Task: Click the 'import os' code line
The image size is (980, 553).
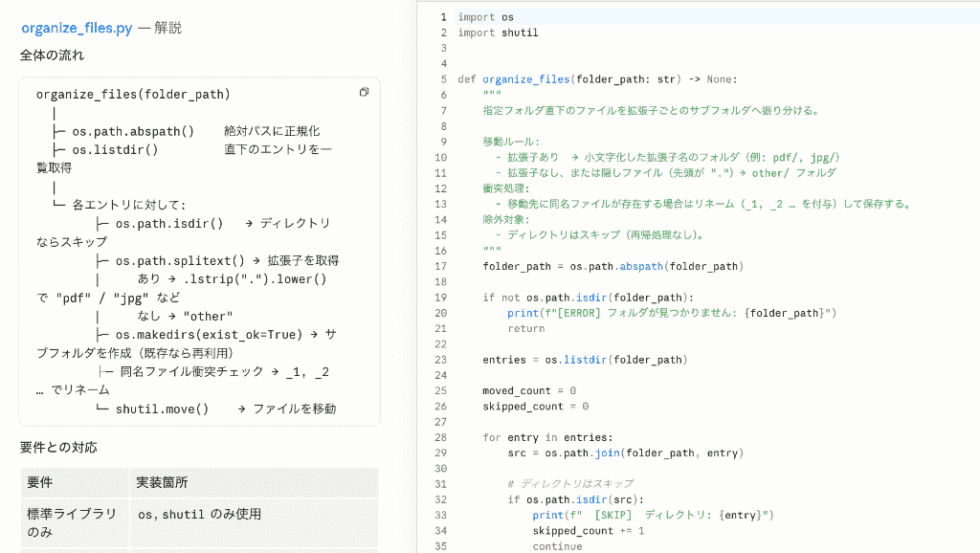Action: click(x=485, y=17)
